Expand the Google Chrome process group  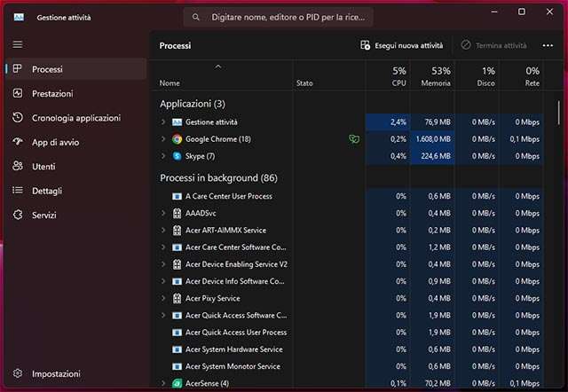(163, 139)
